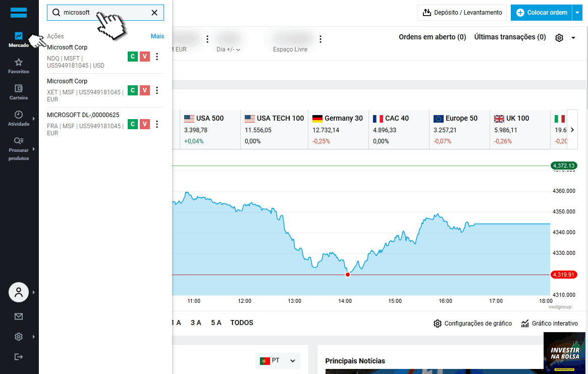Set chart range to 5 A

pyautogui.click(x=216, y=323)
